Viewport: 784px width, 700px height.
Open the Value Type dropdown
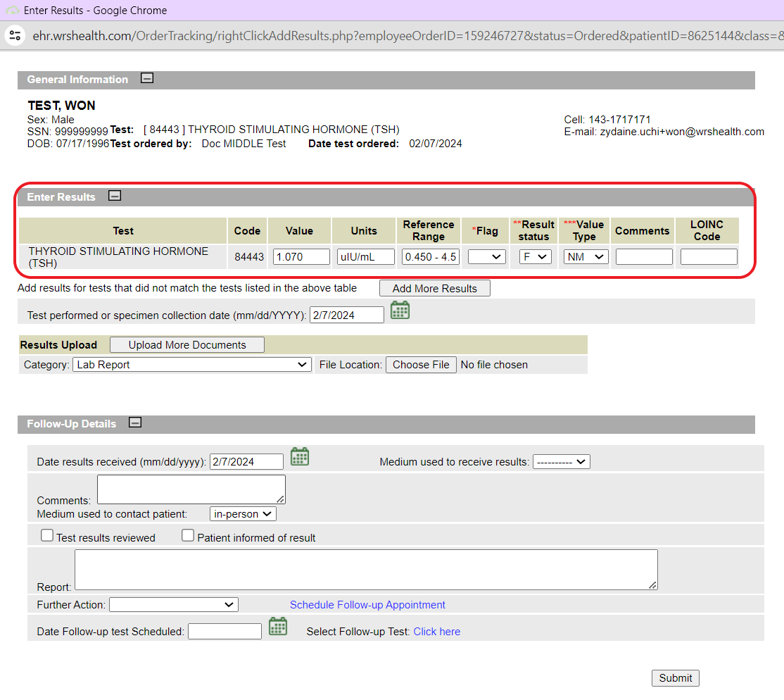(x=586, y=257)
